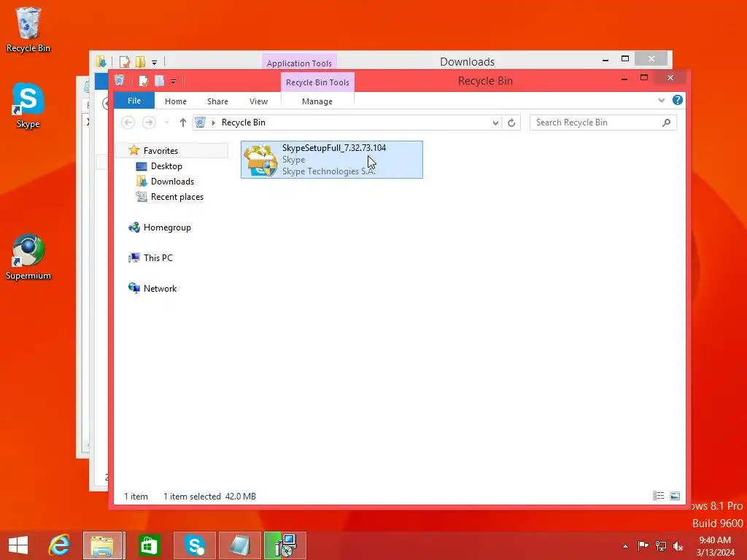
Task: Select Downloads in the navigation pane
Action: click(172, 182)
